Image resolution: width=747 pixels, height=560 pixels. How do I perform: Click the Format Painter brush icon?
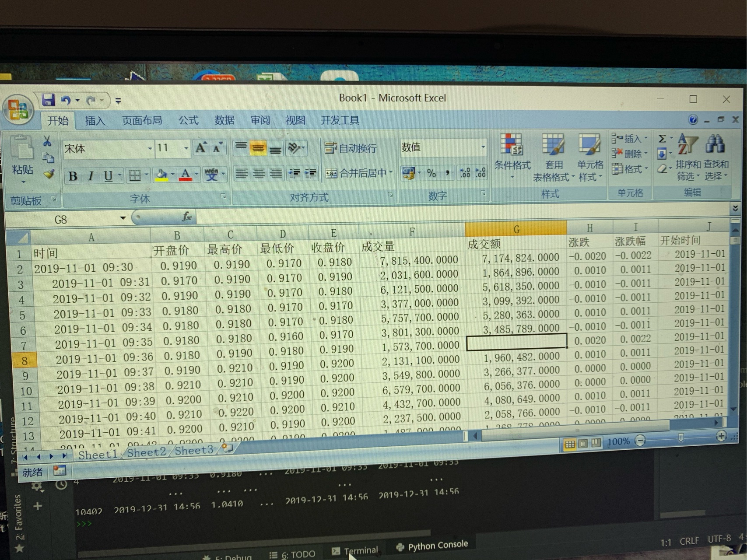(49, 174)
